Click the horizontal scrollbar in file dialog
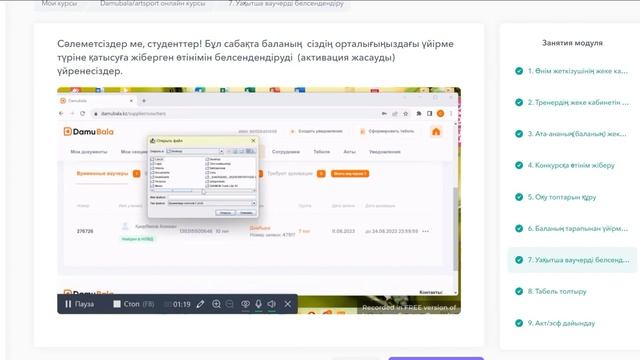This screenshot has width=640, height=360. click(x=203, y=190)
